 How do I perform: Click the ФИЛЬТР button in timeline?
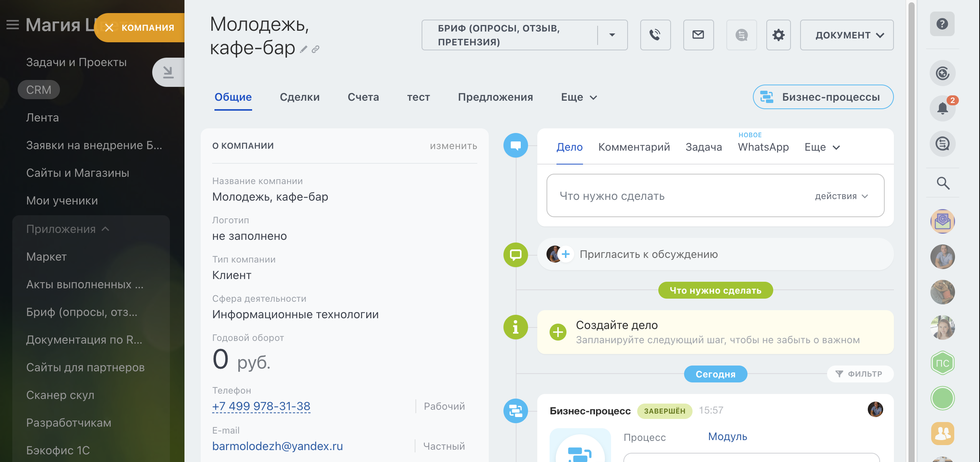coord(860,374)
